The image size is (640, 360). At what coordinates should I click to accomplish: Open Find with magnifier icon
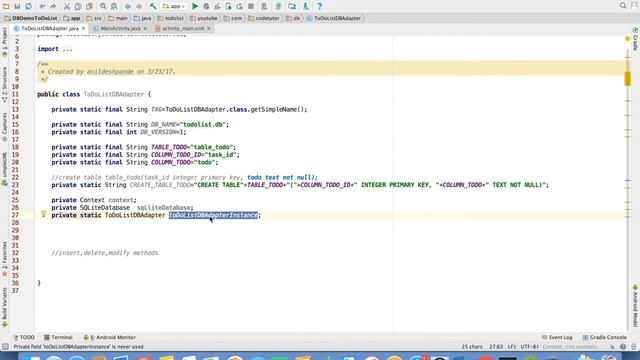[103, 6]
